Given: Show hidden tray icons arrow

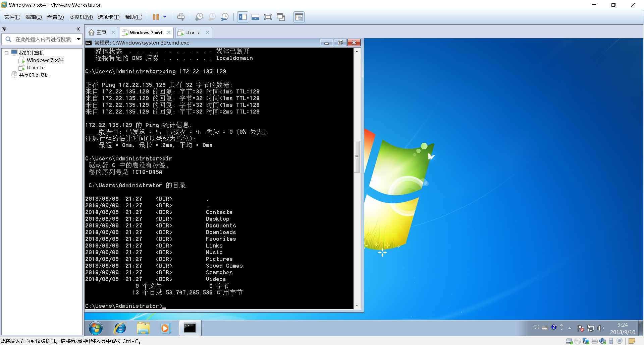Looking at the screenshot, I should (570, 328).
